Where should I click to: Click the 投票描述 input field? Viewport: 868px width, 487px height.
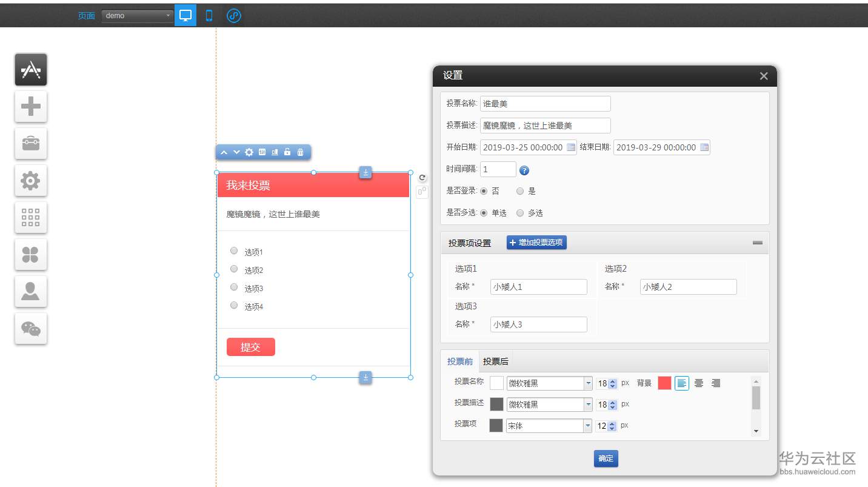[546, 126]
